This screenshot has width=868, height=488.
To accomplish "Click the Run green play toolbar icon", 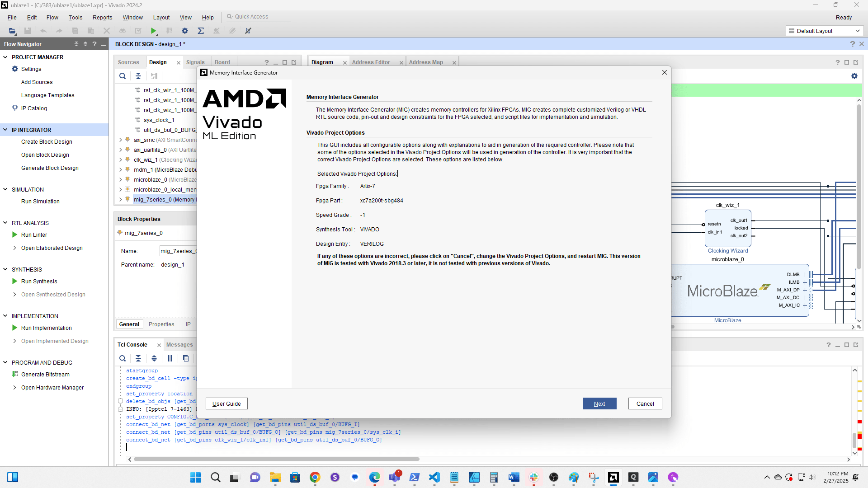I will [153, 31].
